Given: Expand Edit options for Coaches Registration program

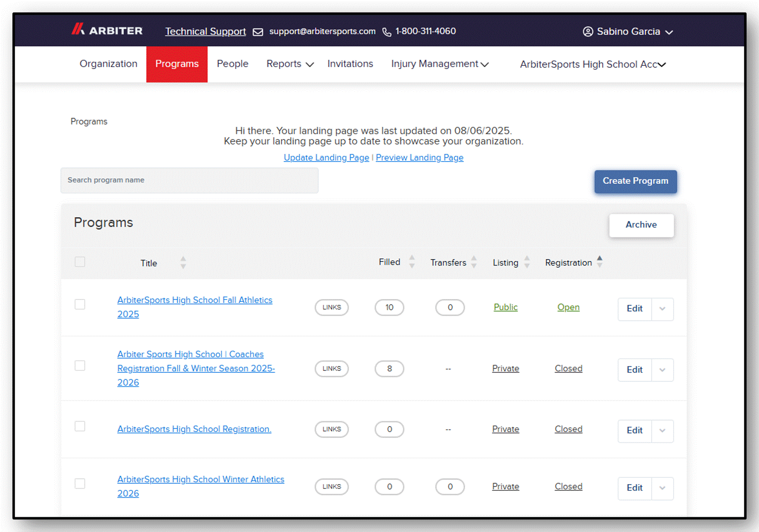Looking at the screenshot, I should [662, 370].
